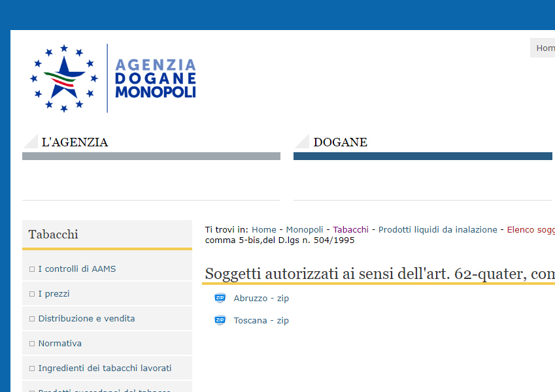
Task: Click the square bullet beside Ingredienti dei tabacchi
Action: pos(32,368)
